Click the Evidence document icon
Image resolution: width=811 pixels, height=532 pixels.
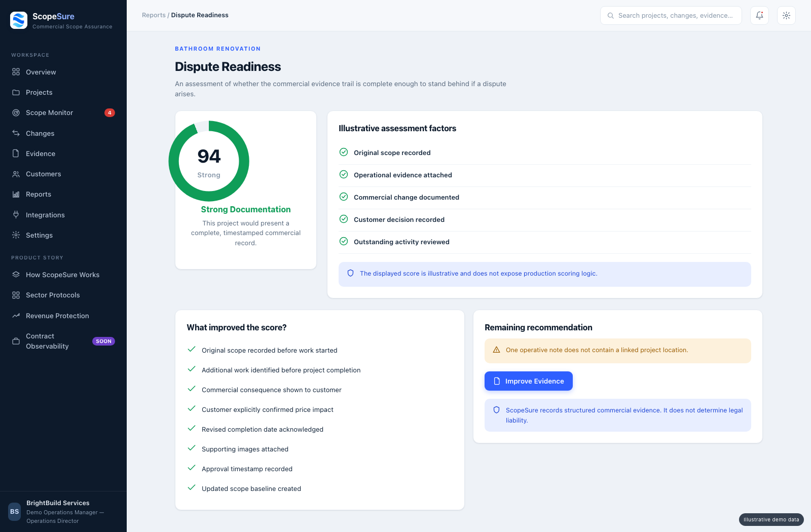pyautogui.click(x=16, y=154)
